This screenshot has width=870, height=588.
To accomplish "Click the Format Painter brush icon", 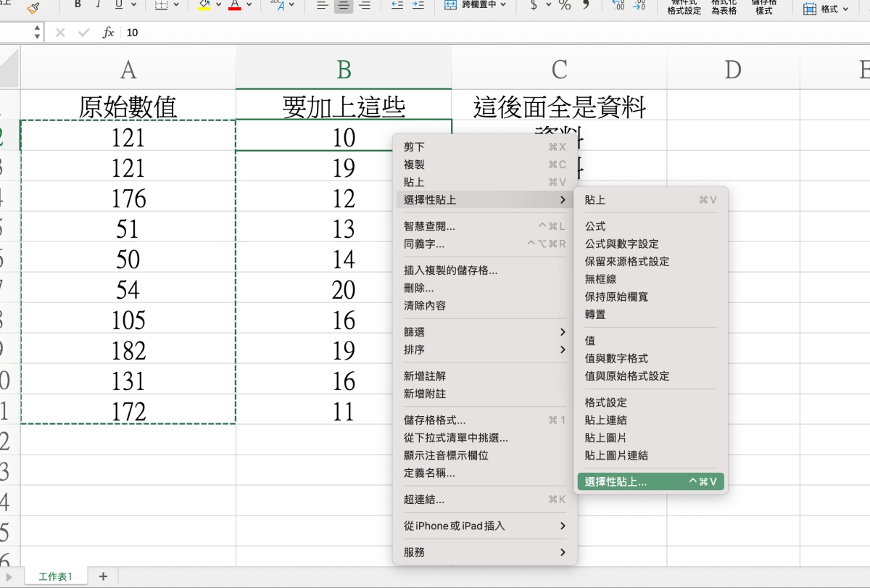I will point(33,7).
